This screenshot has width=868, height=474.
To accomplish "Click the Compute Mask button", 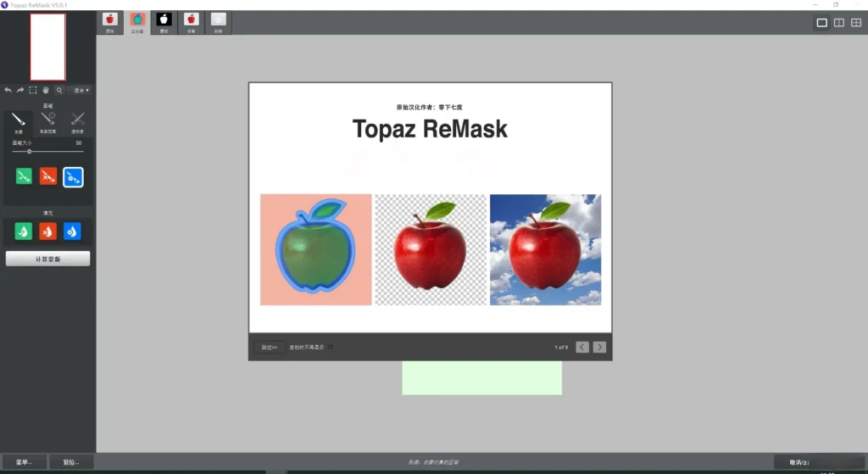I will coord(47,259).
